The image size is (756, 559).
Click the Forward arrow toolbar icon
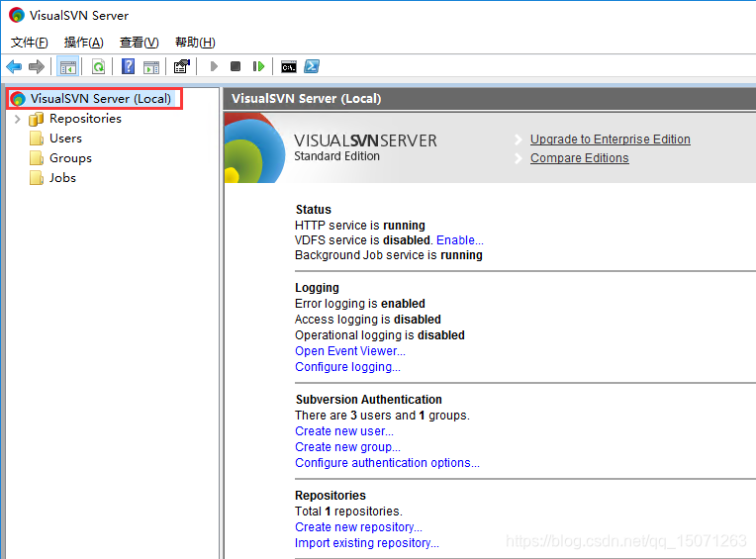[x=37, y=66]
